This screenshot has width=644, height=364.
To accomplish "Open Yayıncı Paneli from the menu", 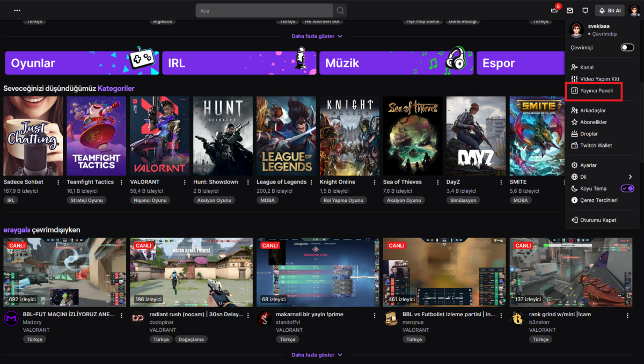I will pos(596,91).
